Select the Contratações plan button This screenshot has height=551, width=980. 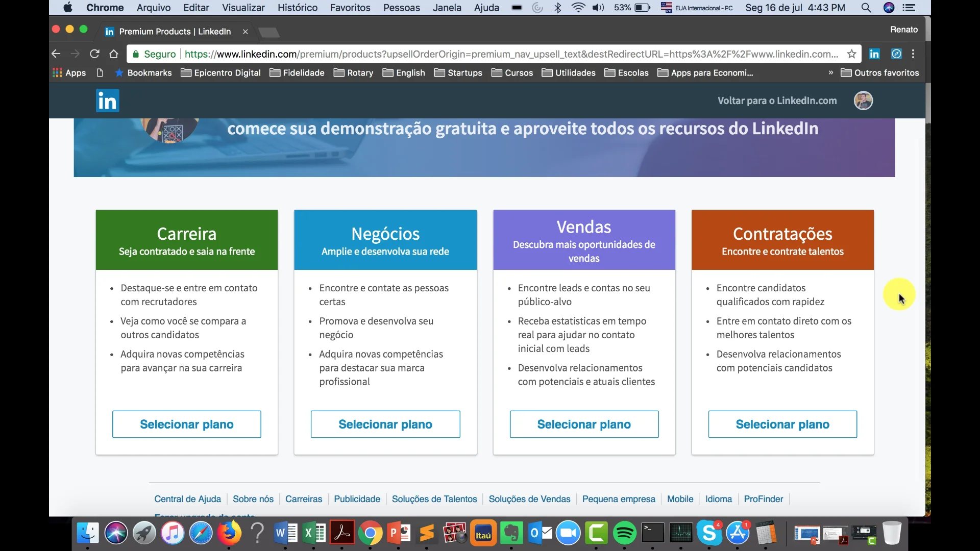click(x=782, y=424)
